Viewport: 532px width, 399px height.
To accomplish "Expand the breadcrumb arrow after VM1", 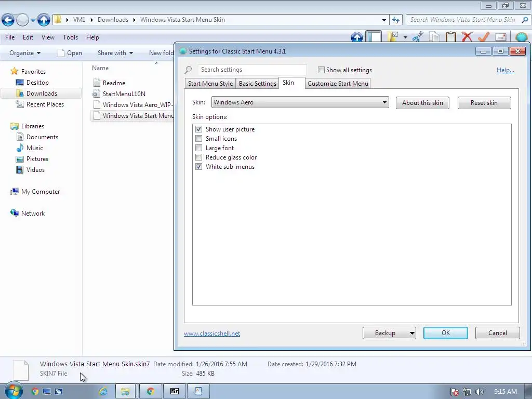I will pyautogui.click(x=91, y=20).
